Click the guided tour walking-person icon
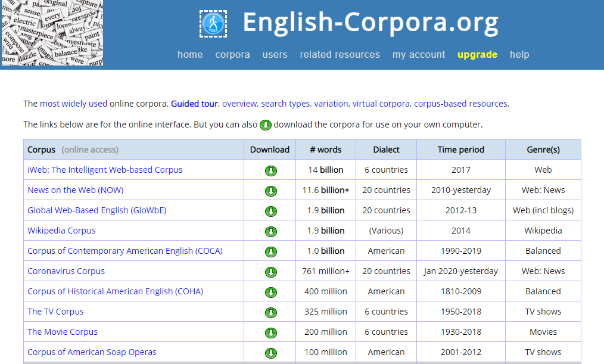The image size is (604, 364). point(213,24)
